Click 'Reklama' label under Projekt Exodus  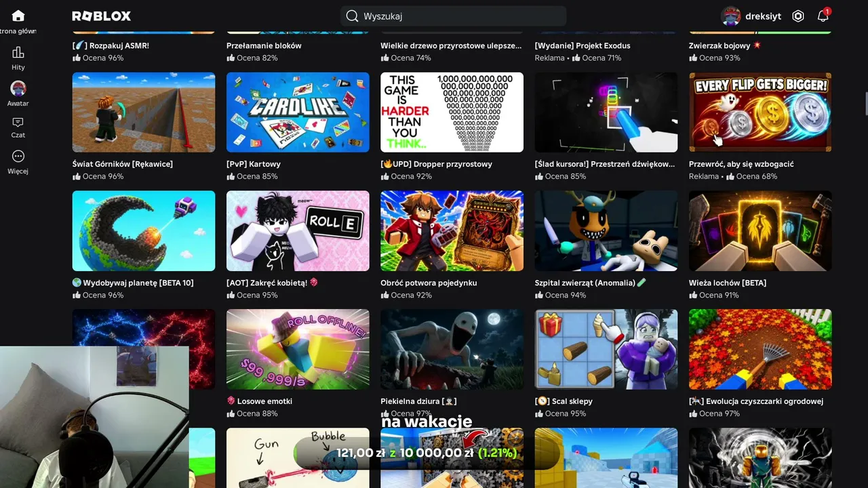point(550,58)
